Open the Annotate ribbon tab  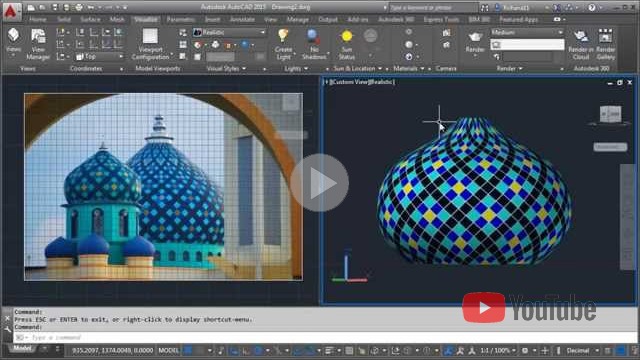pyautogui.click(x=242, y=19)
